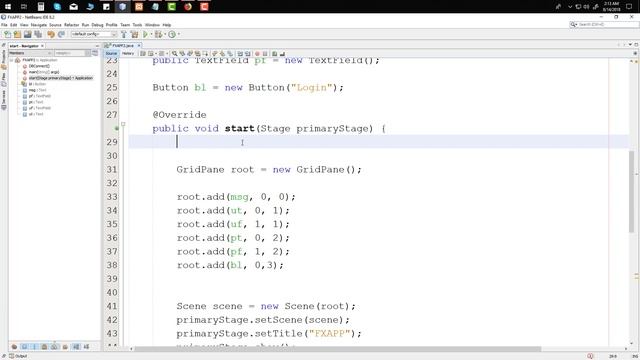
Task: Select main(String[] args) in the Navigator
Action: click(43, 72)
